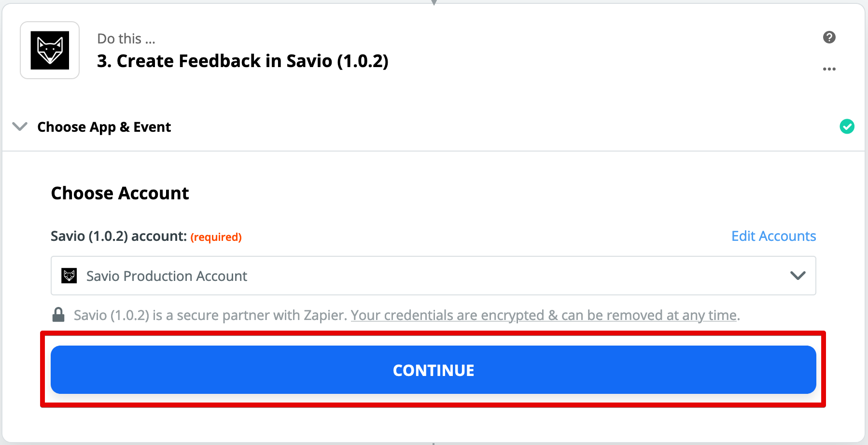Select the Savio Production Account combo box

pyautogui.click(x=433, y=276)
